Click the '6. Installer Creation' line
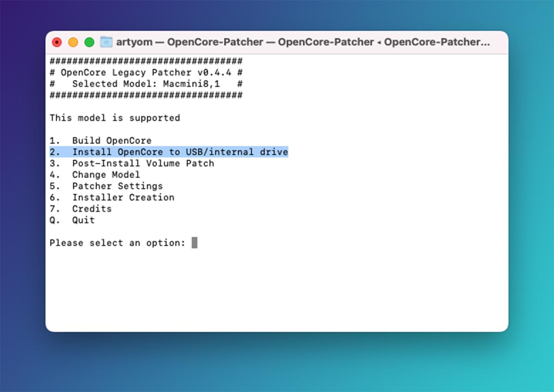The height and width of the screenshot is (392, 554). click(112, 197)
